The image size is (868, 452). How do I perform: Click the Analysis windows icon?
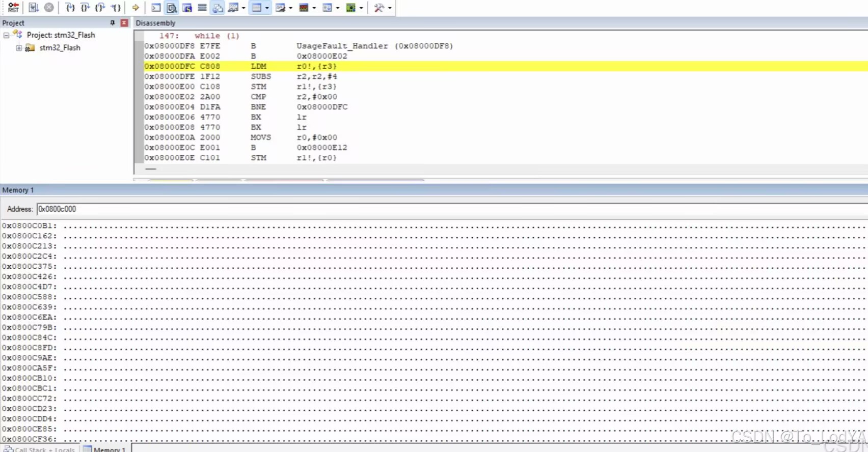(x=304, y=8)
